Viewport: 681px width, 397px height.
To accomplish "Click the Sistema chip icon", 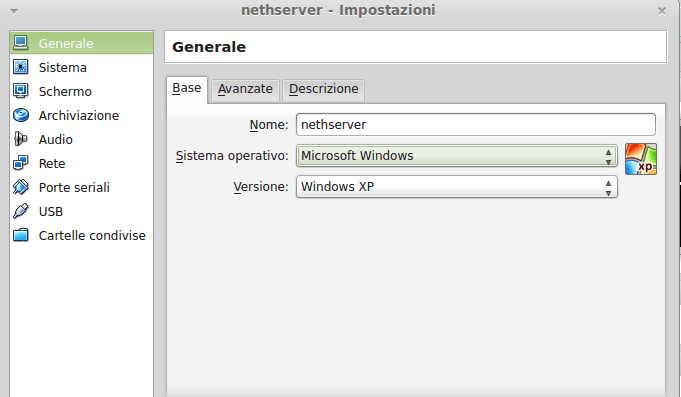I will point(20,67).
